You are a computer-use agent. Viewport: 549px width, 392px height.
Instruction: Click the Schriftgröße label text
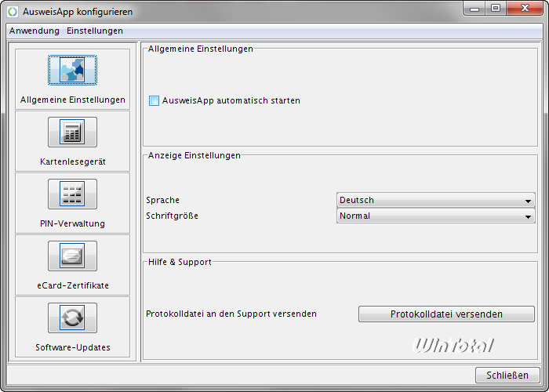point(173,216)
